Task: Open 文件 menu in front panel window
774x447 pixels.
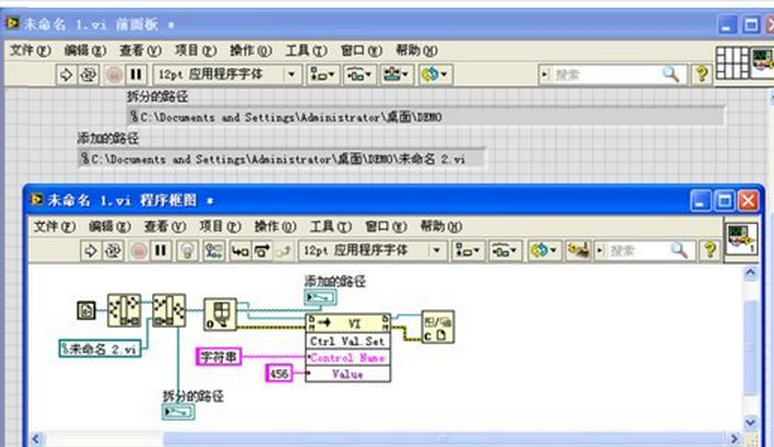Action: coord(30,50)
